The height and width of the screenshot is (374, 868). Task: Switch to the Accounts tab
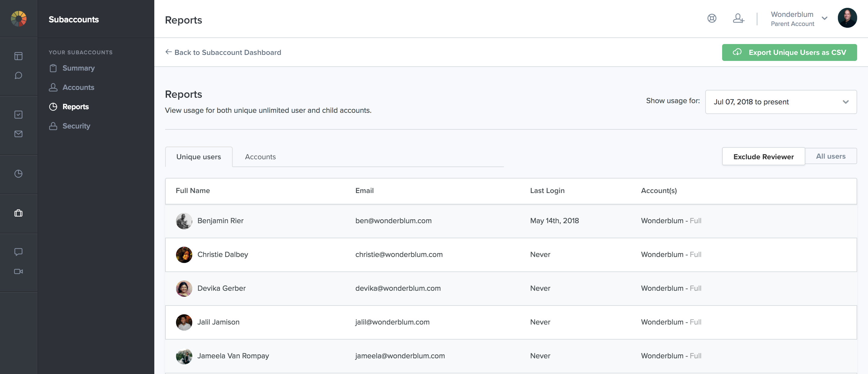click(260, 157)
